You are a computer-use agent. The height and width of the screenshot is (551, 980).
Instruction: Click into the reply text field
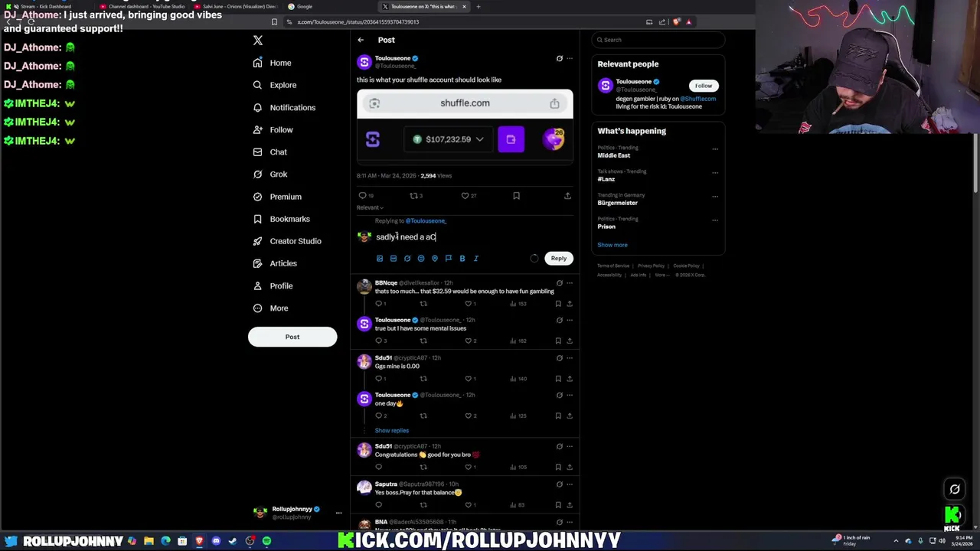click(x=472, y=237)
